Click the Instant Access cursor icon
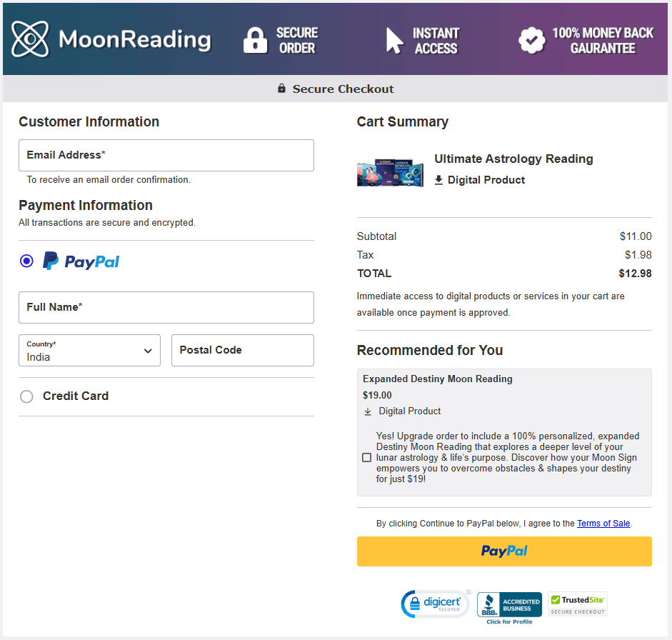The image size is (672, 640). [x=394, y=41]
